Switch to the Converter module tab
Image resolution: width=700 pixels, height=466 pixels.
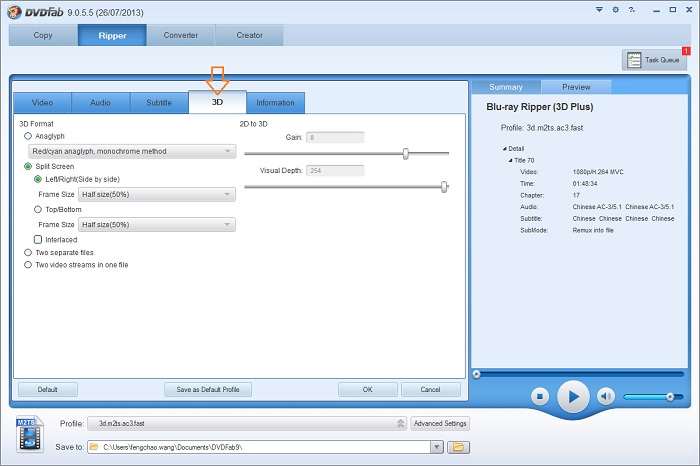181,35
